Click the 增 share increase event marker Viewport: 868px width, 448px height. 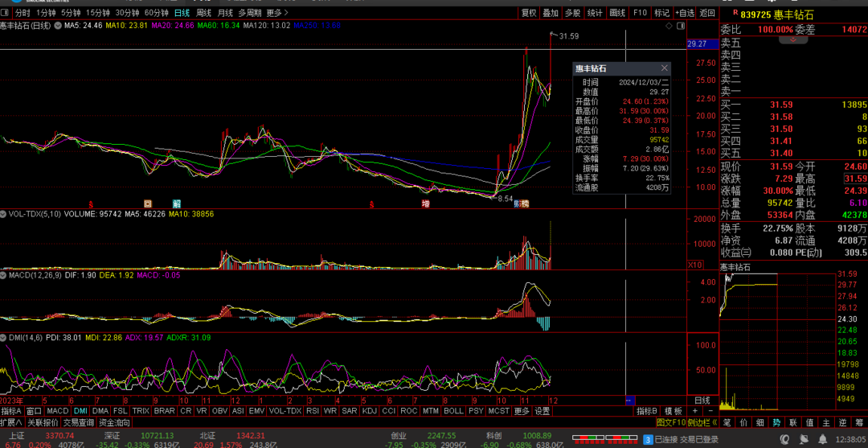[x=426, y=203]
